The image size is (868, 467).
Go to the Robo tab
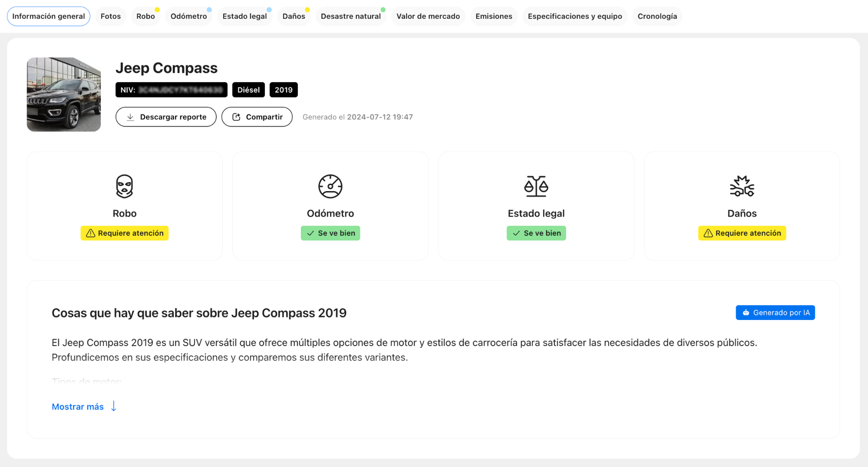pyautogui.click(x=146, y=16)
